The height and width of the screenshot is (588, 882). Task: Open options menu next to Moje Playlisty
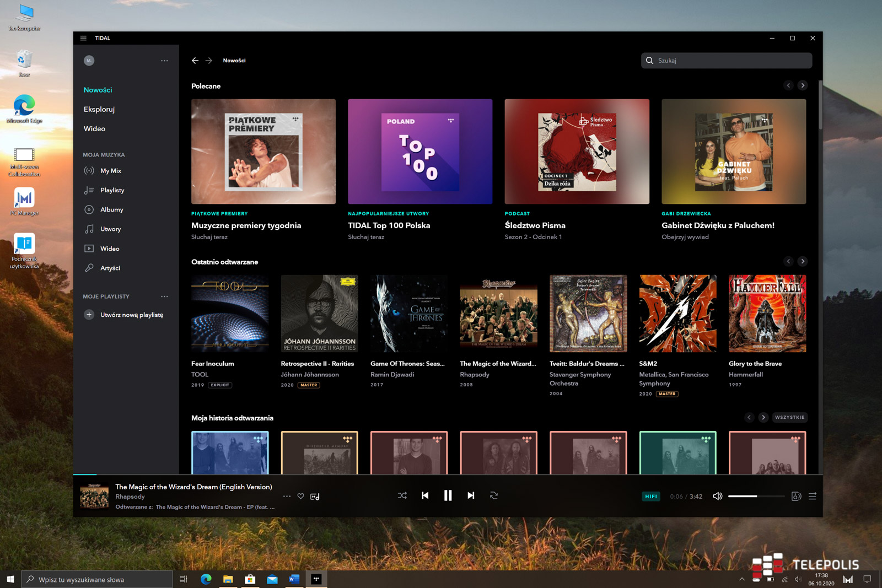click(164, 296)
